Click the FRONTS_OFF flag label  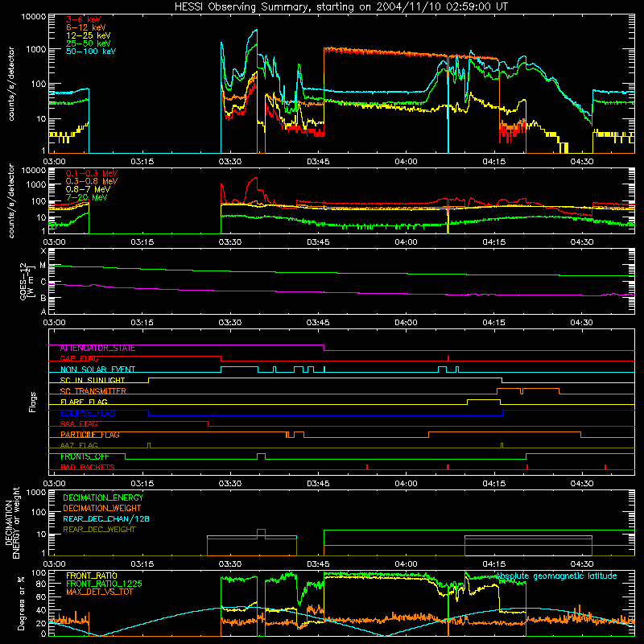[x=85, y=456]
